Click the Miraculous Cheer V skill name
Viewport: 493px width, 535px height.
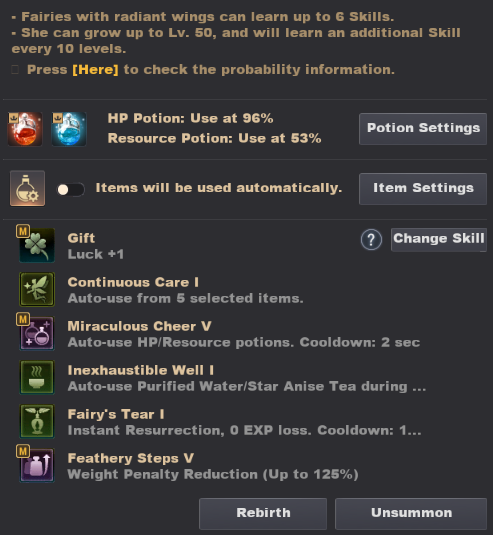point(140,326)
